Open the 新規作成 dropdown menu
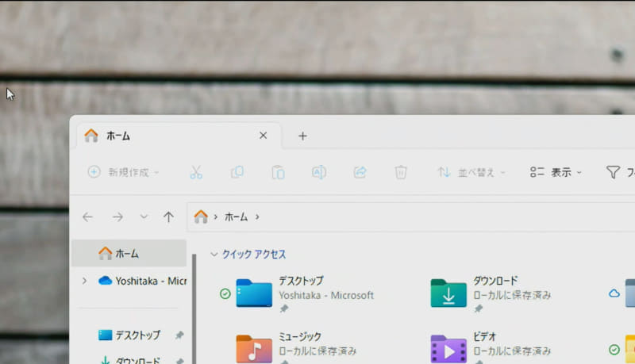This screenshot has width=635, height=364. tap(124, 172)
